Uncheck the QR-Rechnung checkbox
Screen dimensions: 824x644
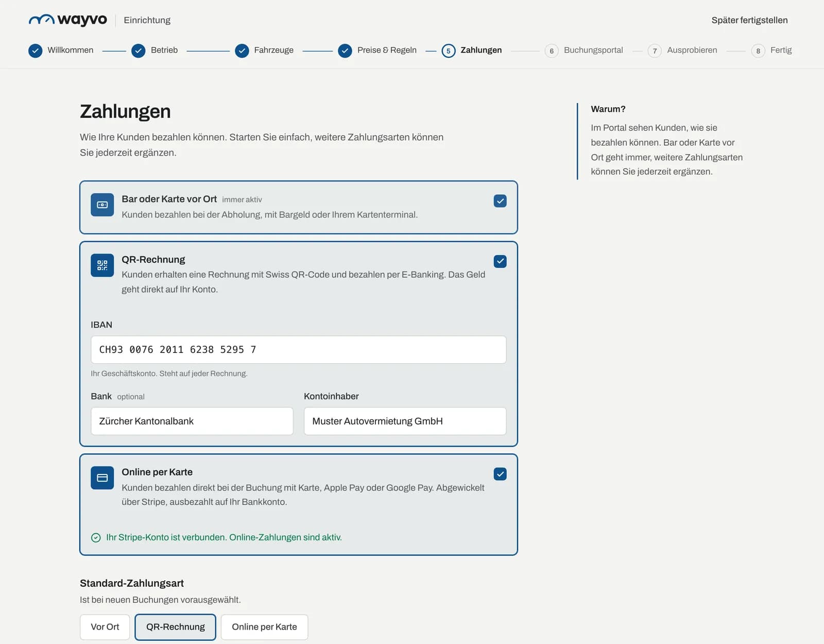coord(500,261)
